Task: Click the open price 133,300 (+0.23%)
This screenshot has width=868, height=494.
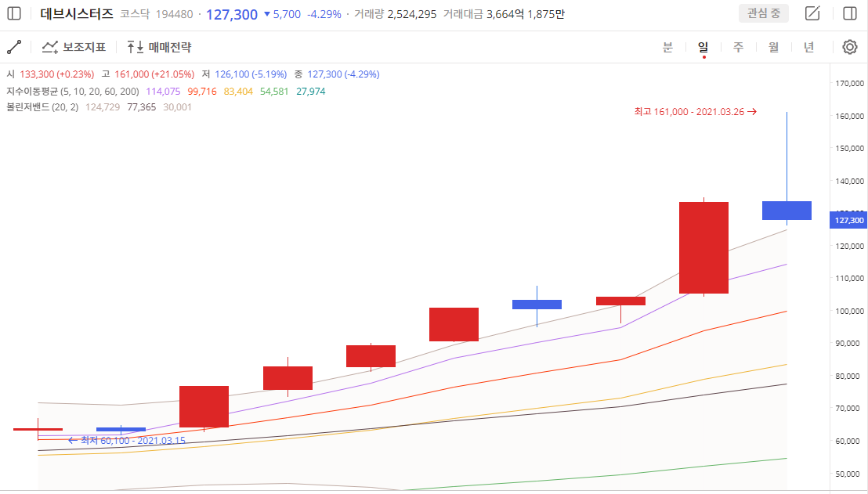Action: tap(57, 74)
